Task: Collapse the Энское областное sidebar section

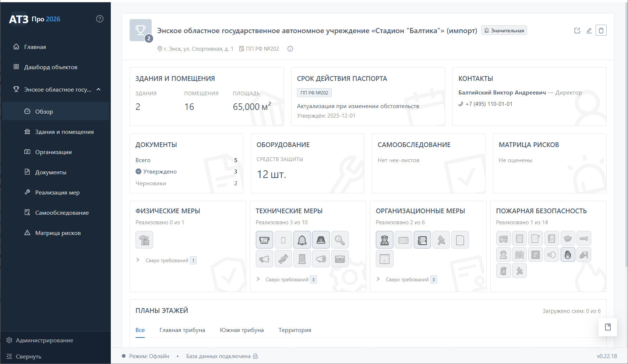Action: (x=99, y=89)
